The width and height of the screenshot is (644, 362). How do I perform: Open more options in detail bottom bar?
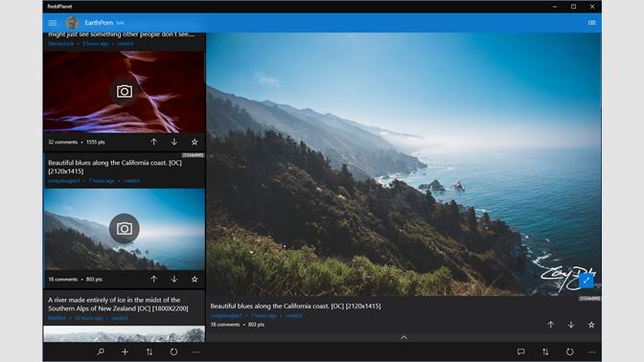[x=591, y=351]
